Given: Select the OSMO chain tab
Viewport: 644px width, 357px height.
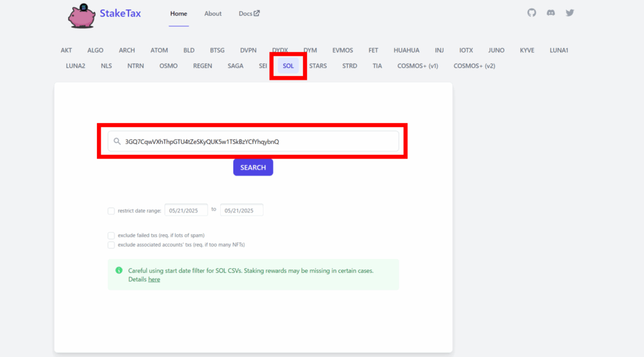Looking at the screenshot, I should [x=169, y=65].
